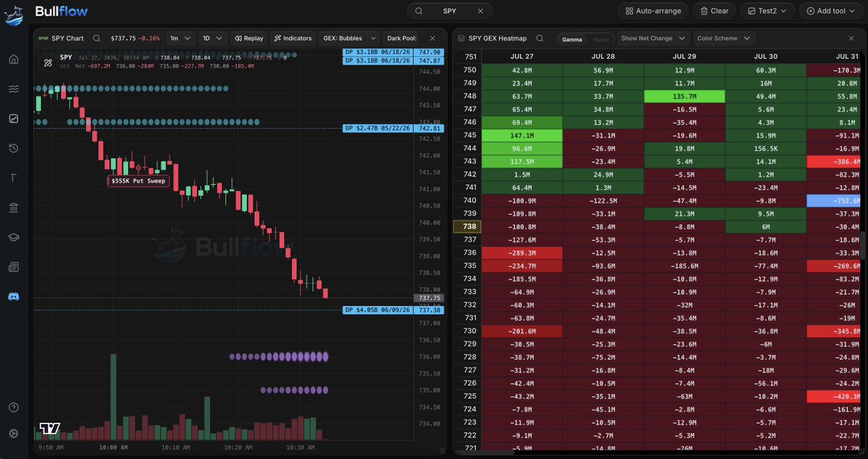868x459 pixels.
Task: Click the Clear button
Action: [714, 11]
